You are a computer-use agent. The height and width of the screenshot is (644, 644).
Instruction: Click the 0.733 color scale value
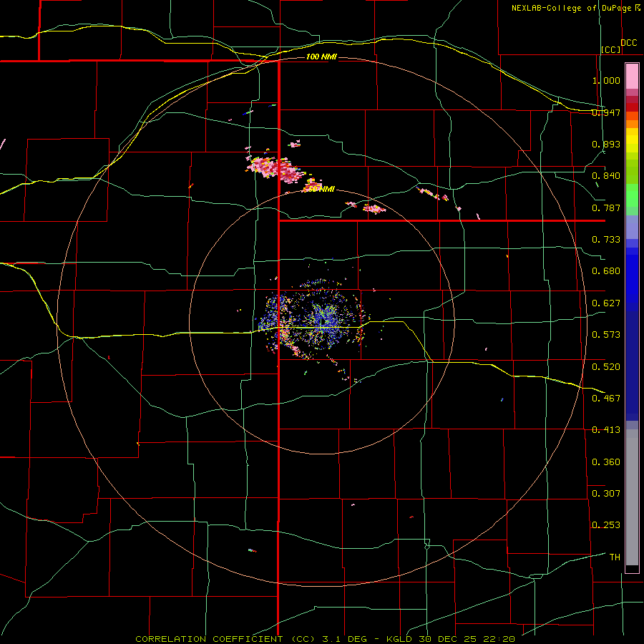click(x=606, y=240)
